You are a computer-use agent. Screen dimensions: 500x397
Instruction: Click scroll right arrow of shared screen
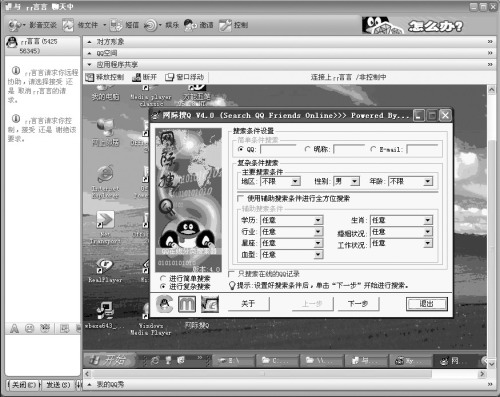[482, 374]
